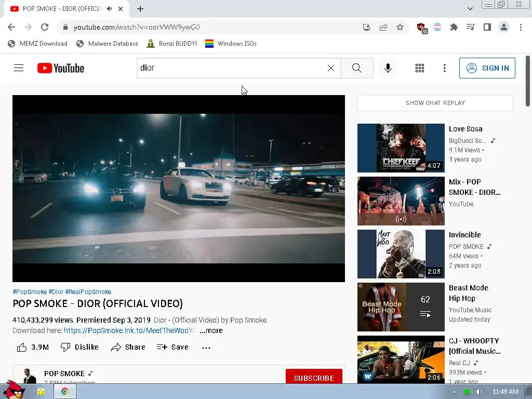532x399 pixels.
Task: Click the CJ - WHOOPTY title
Action: [475, 346]
